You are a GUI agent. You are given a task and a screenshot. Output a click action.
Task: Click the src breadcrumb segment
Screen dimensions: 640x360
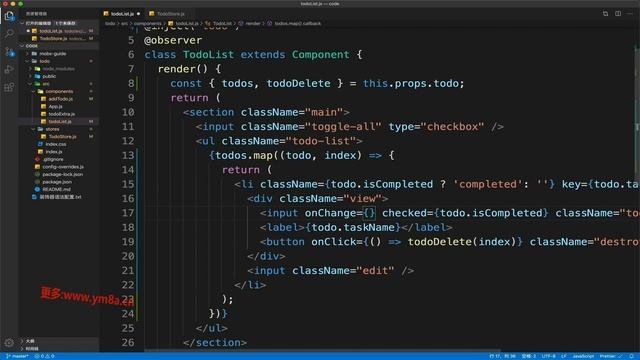pos(124,24)
